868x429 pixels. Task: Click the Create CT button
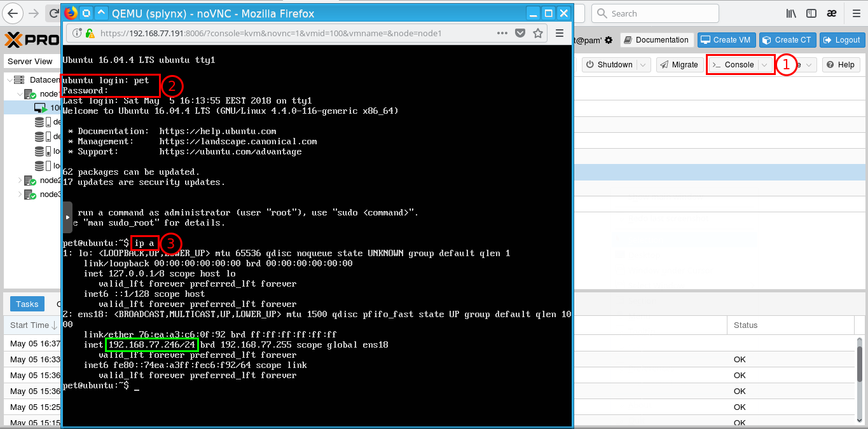(x=787, y=40)
